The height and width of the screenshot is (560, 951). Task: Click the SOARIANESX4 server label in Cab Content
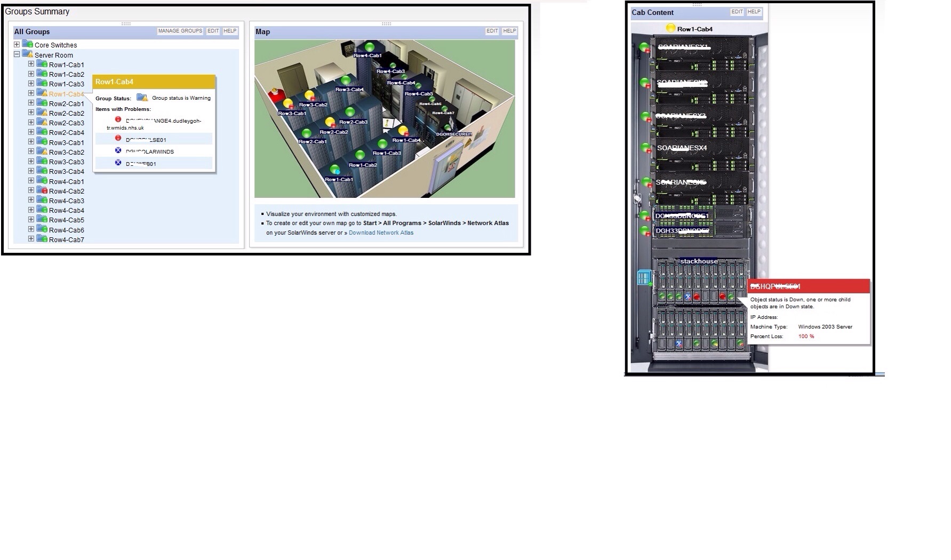pyautogui.click(x=682, y=148)
